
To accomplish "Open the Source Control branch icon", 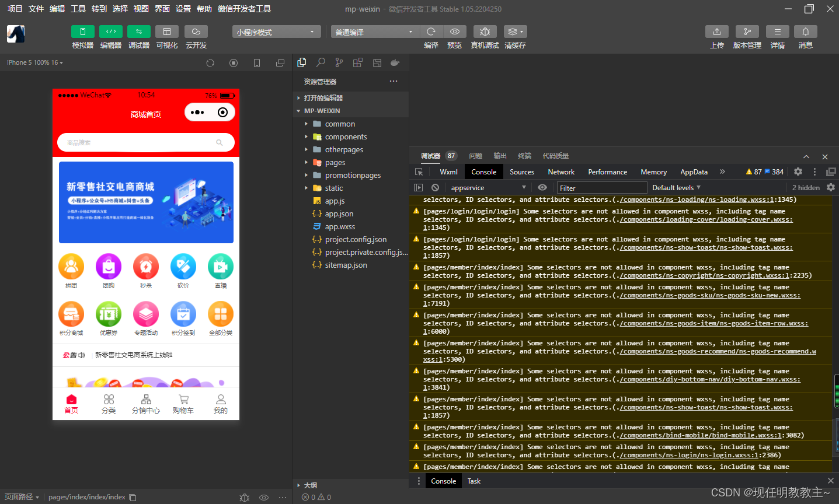I will pos(339,62).
